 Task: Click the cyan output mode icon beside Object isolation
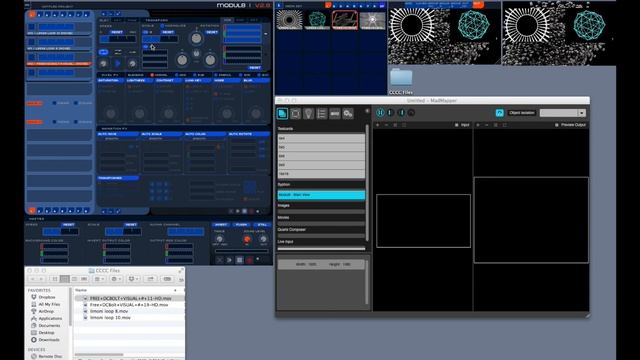click(x=499, y=113)
